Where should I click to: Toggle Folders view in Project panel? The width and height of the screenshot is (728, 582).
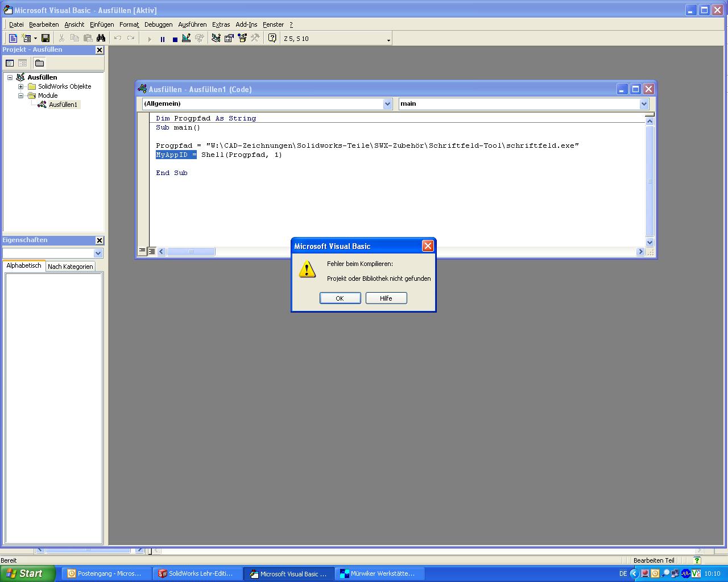[x=39, y=63]
